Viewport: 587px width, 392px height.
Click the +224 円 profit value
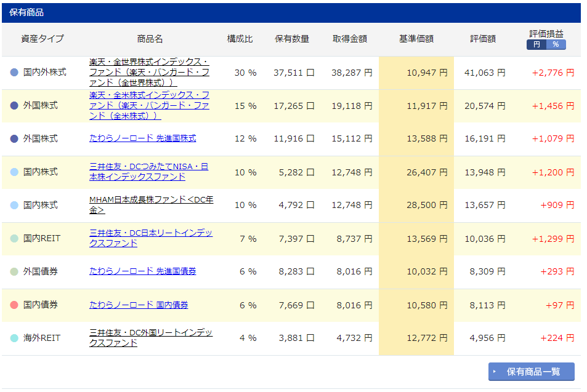tap(557, 338)
